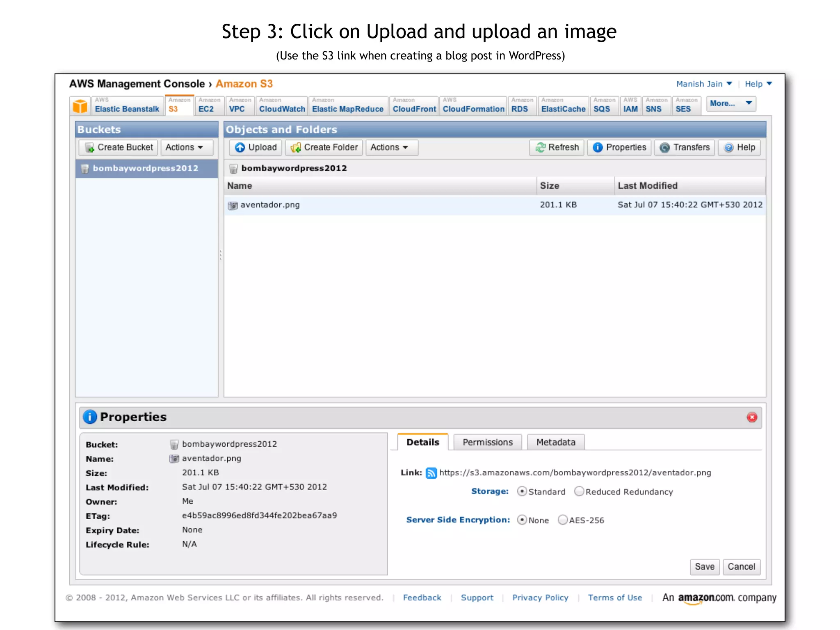This screenshot has width=840, height=630.
Task: Click the bucket icon in the breadcrumb header
Action: click(233, 169)
